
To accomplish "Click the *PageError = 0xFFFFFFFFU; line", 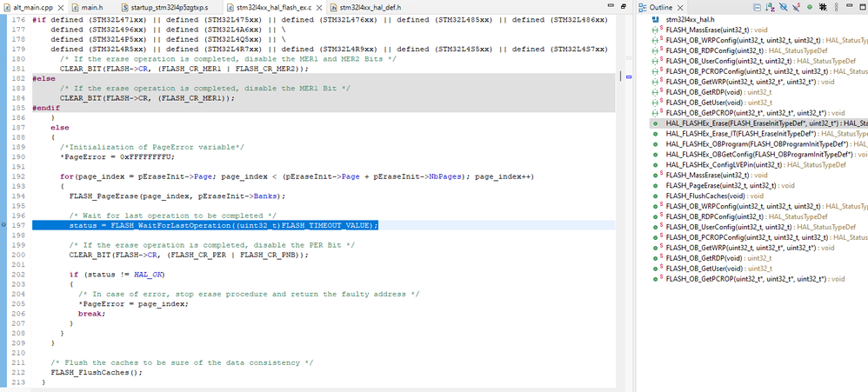I will pyautogui.click(x=117, y=156).
